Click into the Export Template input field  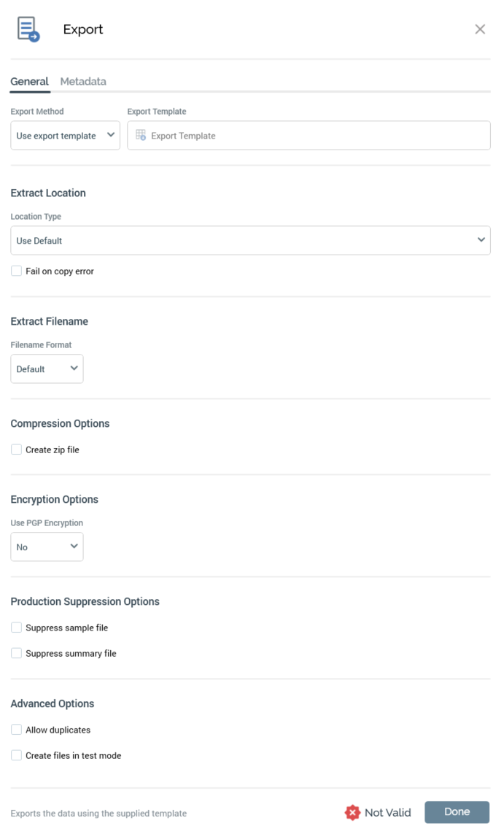point(314,136)
